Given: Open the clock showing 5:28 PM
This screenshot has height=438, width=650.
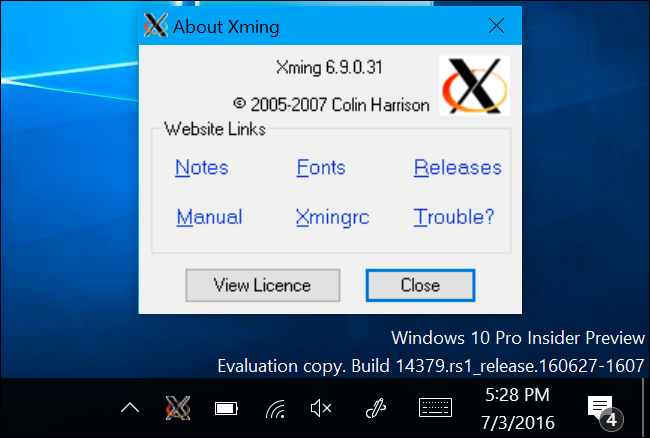Looking at the screenshot, I should (517, 394).
